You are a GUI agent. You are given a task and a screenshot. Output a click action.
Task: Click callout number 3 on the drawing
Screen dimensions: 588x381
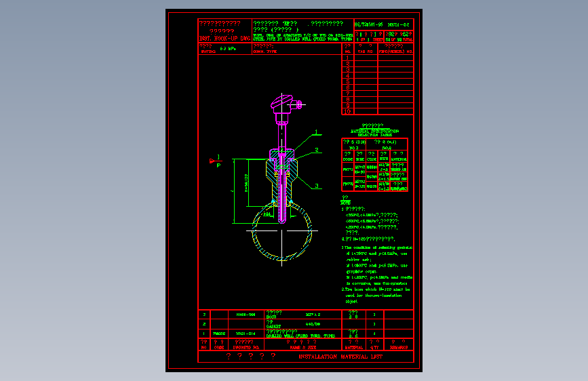tap(317, 186)
